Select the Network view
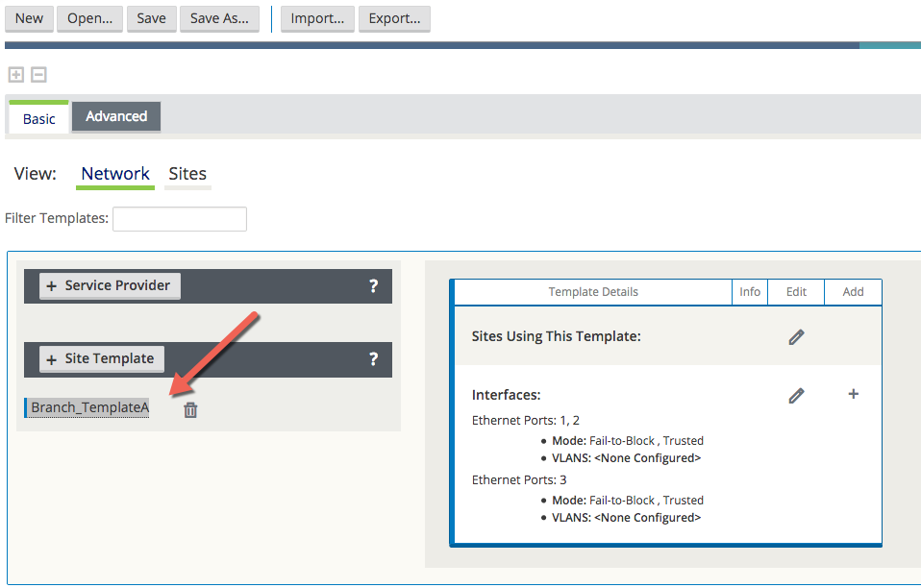Image resolution: width=921 pixels, height=588 pixels. pos(115,174)
